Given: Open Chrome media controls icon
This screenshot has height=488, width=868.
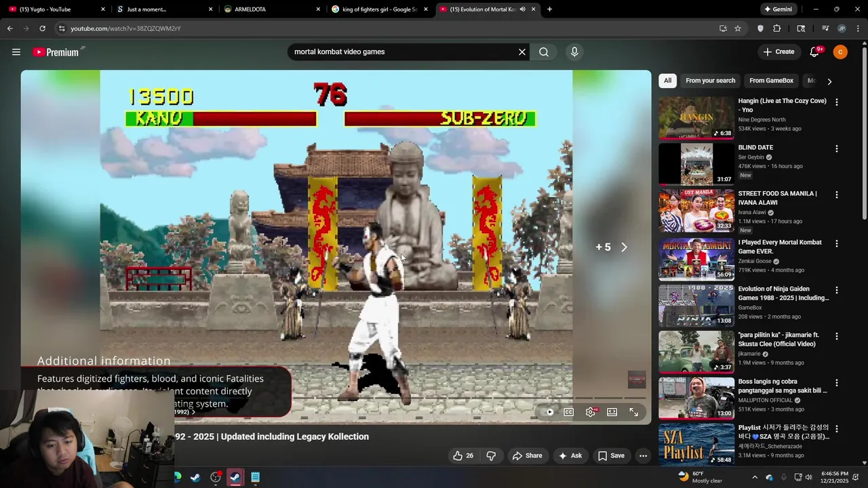Looking at the screenshot, I should point(825,28).
